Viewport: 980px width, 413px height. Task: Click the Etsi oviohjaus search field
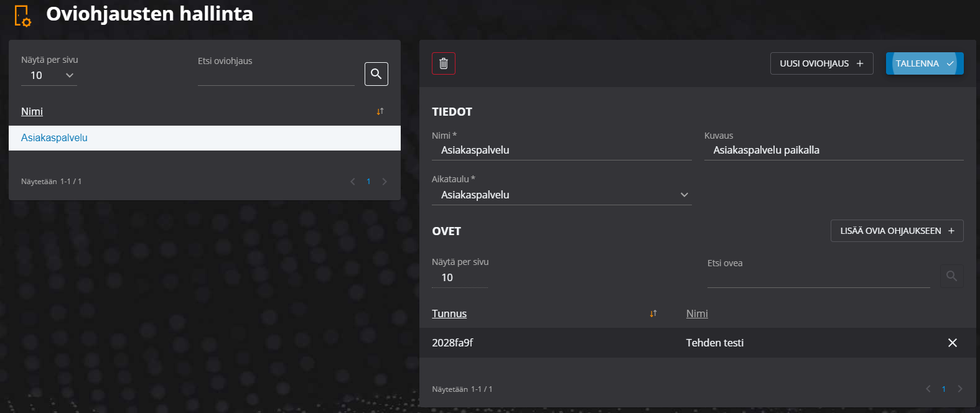pos(276,75)
